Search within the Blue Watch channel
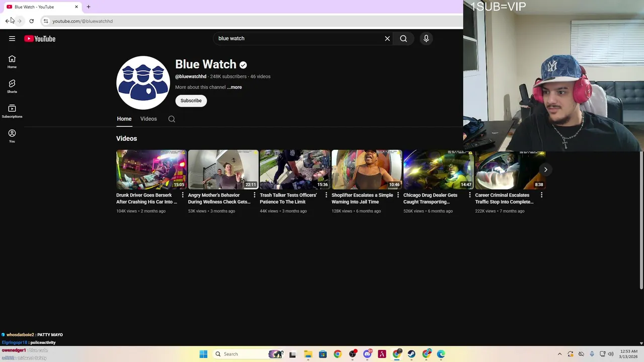Image resolution: width=644 pixels, height=362 pixels. point(172,119)
